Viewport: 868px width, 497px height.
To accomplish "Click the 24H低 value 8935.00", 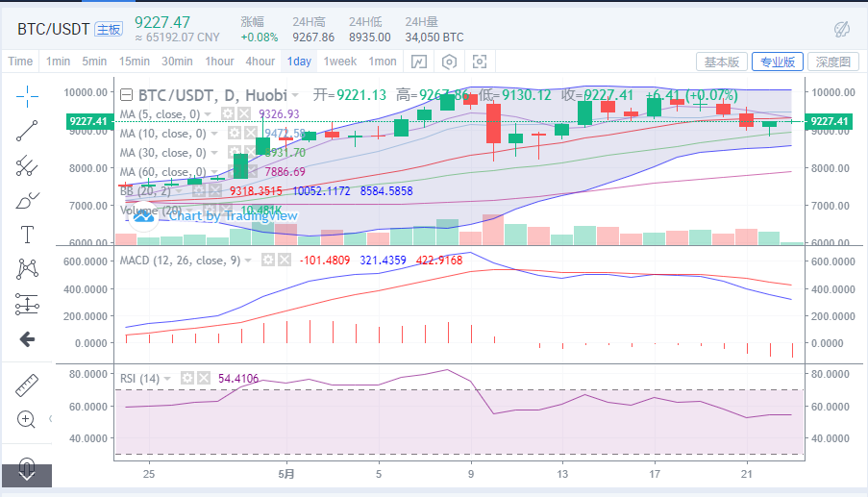I will 370,37.
